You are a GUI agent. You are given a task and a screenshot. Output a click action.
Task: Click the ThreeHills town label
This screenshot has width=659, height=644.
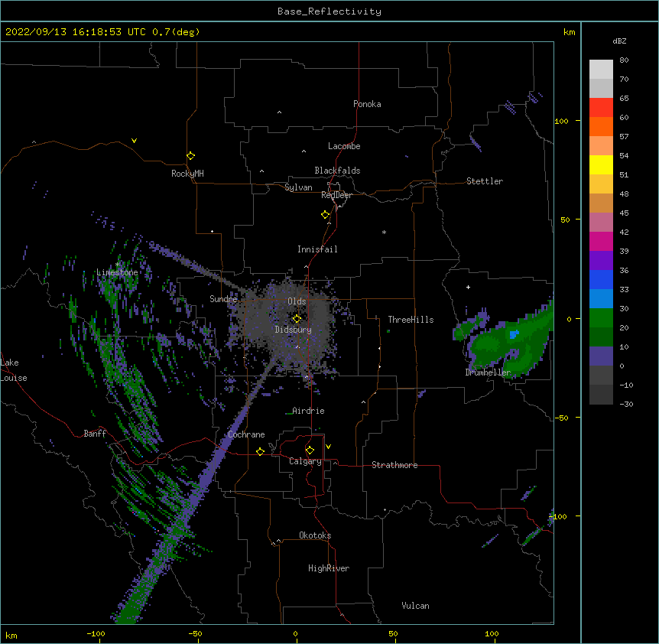[x=411, y=320]
